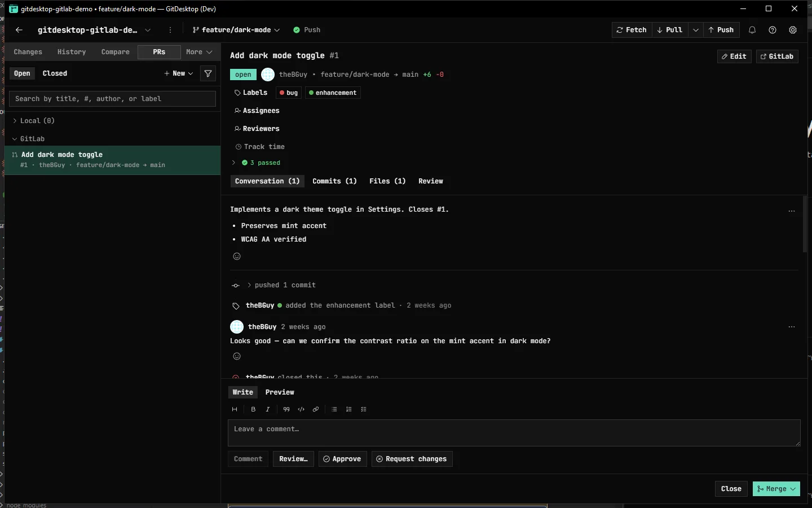Screen dimensions: 812x508
Task: Select the Add dark mode toggle PR row
Action: point(112,160)
